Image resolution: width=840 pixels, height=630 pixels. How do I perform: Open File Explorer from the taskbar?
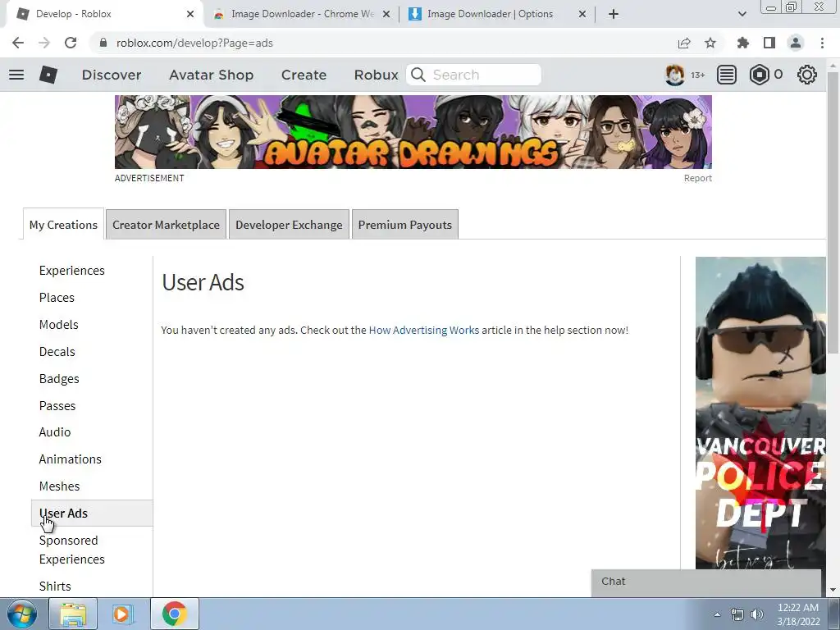pos(73,614)
